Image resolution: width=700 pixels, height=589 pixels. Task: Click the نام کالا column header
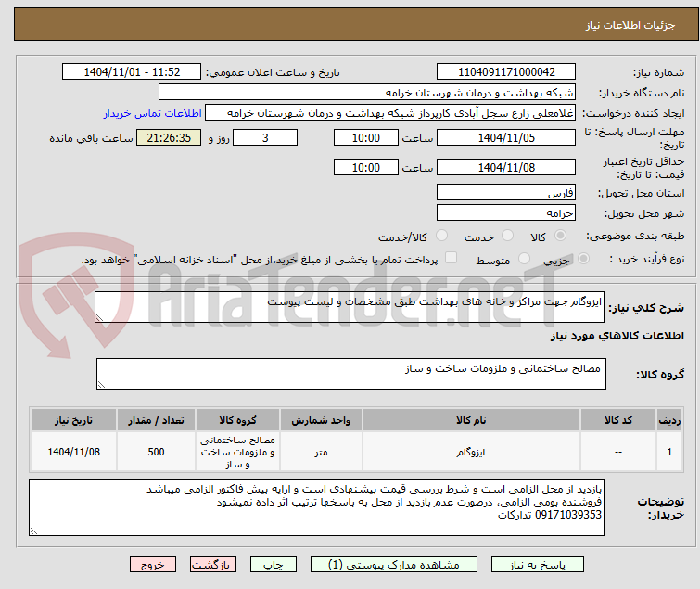[x=471, y=420]
